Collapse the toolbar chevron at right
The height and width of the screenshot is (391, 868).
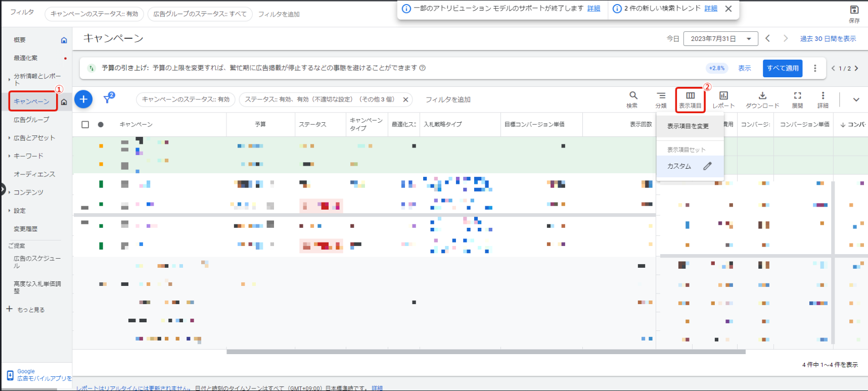point(856,100)
